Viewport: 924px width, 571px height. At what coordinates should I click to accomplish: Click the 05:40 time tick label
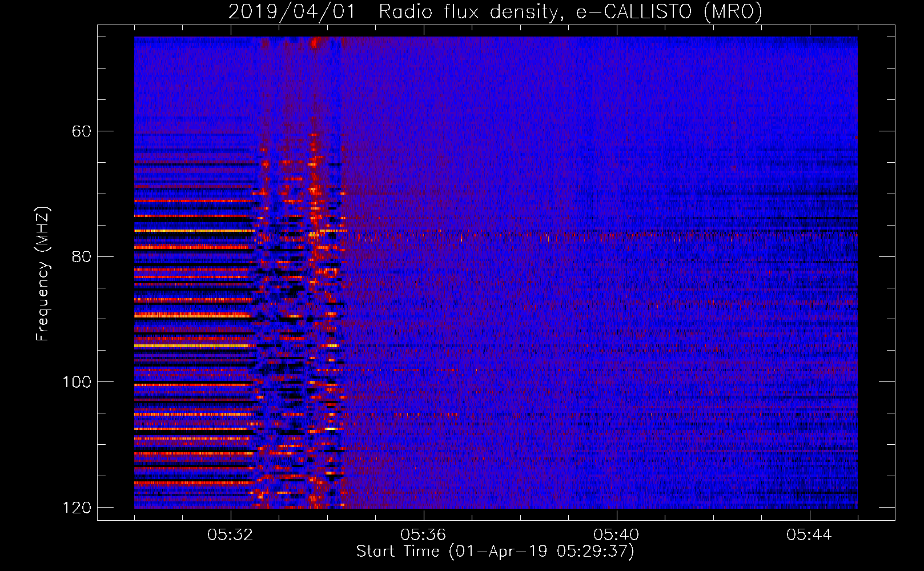[616, 535]
